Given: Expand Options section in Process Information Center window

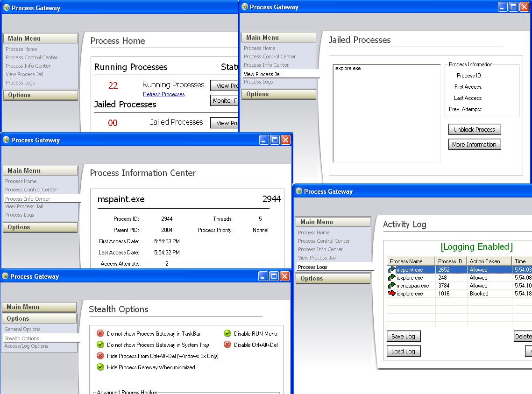Looking at the screenshot, I should tap(40, 227).
